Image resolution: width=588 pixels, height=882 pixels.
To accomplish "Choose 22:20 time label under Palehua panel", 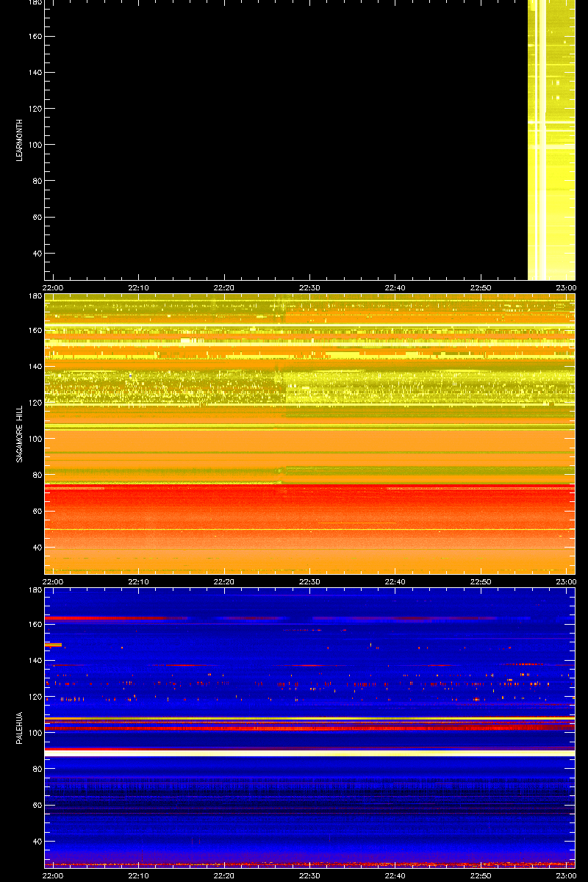I will (224, 875).
